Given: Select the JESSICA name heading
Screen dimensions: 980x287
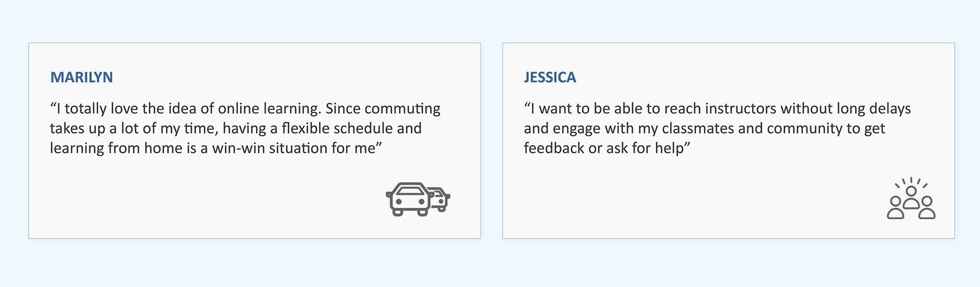Looking at the screenshot, I should 550,77.
